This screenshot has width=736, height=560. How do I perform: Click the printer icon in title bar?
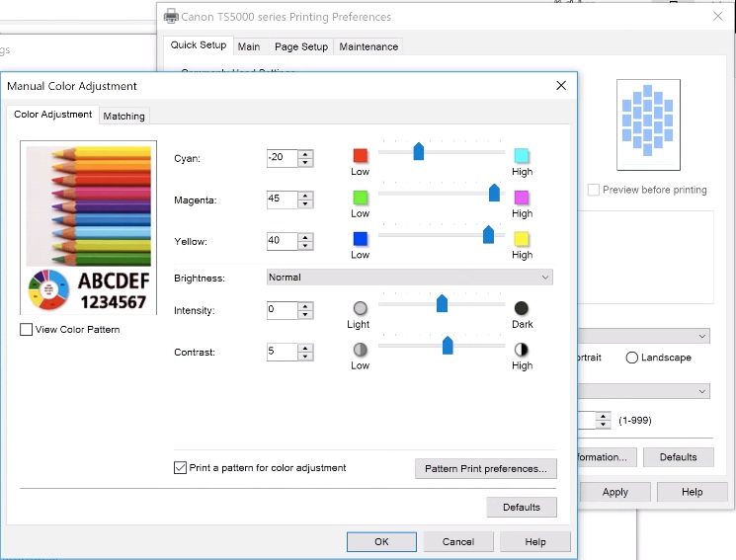pyautogui.click(x=171, y=17)
